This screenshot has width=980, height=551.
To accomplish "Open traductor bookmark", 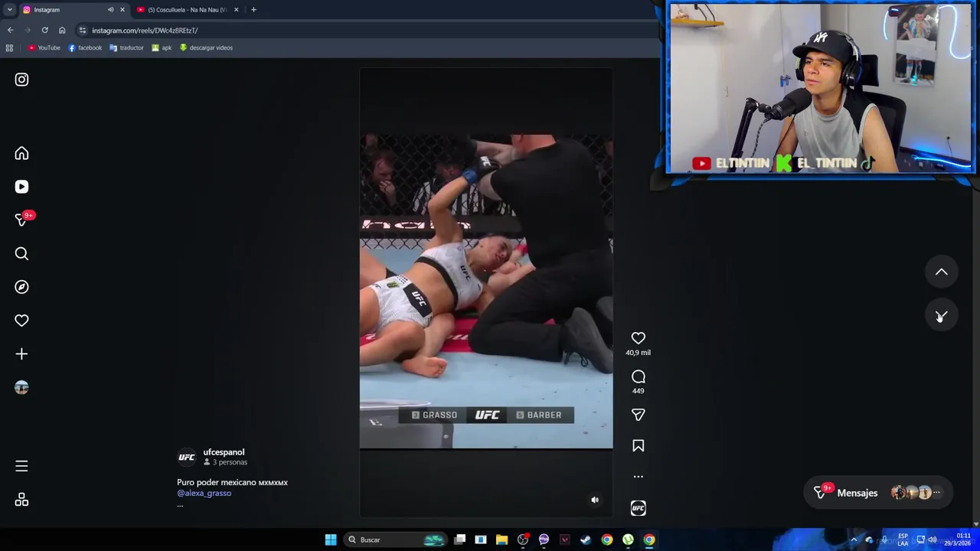I will tap(126, 47).
